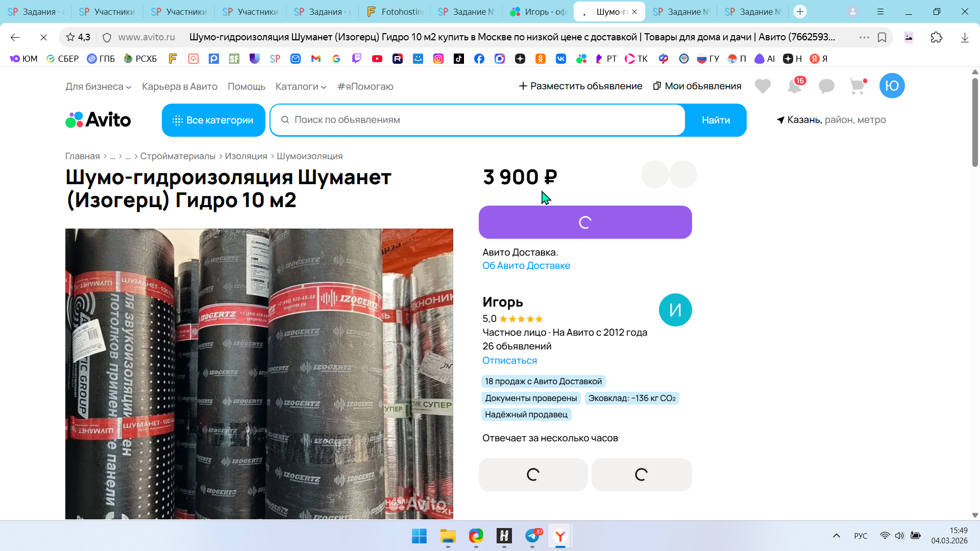Screen dimensions: 980x551
Task: Switch to the Fotohosting browser tab
Action: point(395,11)
